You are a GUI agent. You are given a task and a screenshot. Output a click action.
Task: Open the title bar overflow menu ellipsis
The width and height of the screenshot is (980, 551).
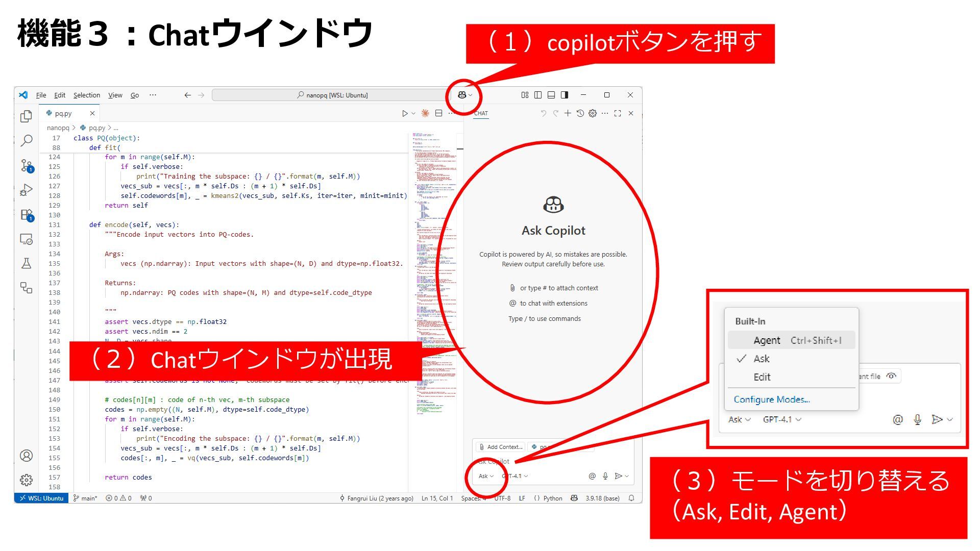153,95
